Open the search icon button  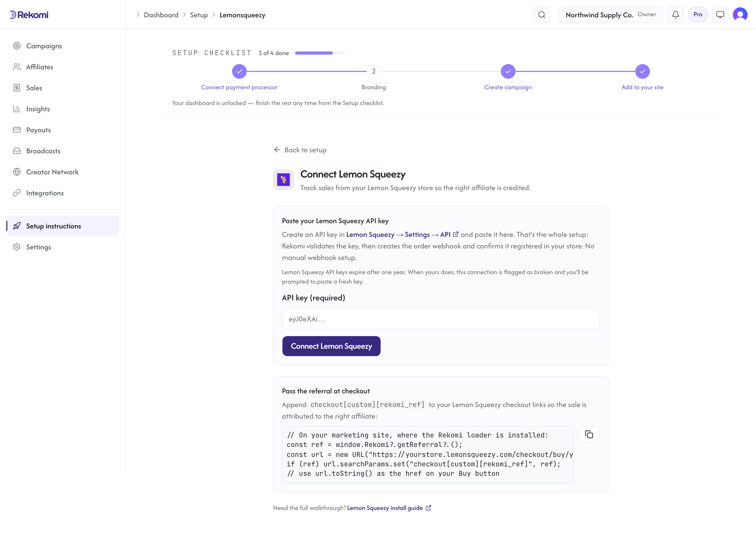[542, 15]
